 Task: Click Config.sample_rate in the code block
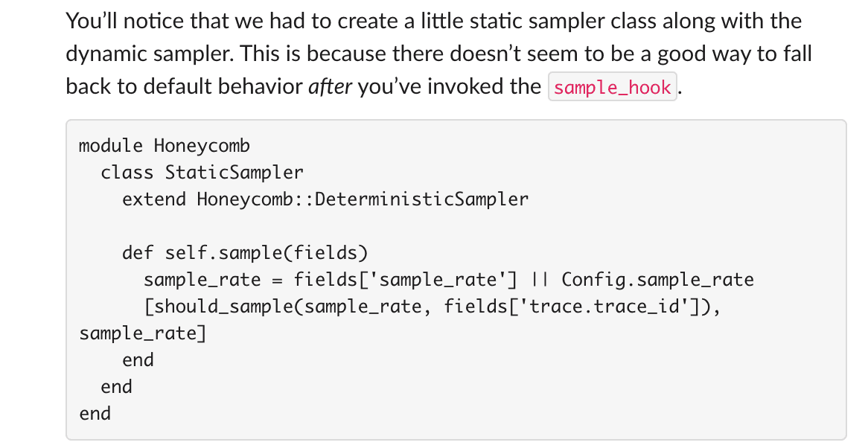tap(657, 280)
